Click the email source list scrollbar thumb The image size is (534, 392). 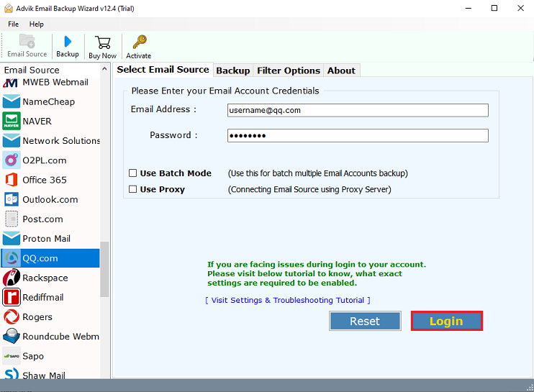104,269
